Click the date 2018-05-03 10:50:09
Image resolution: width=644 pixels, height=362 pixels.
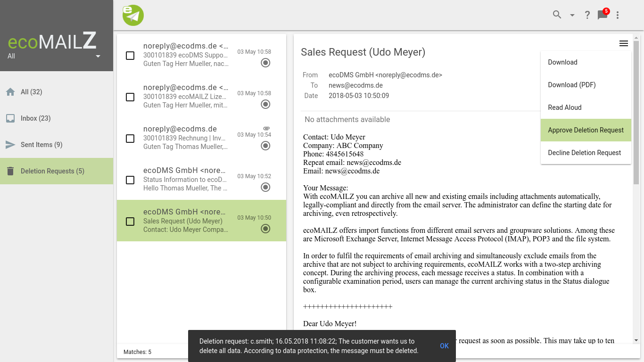[x=359, y=96]
